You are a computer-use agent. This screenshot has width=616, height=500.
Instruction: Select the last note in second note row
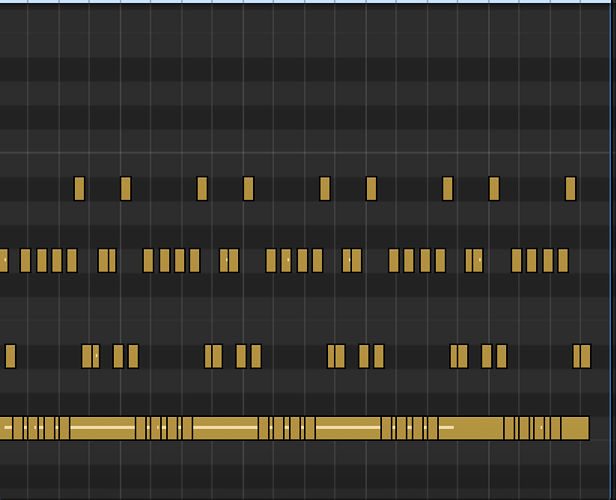pos(563,260)
